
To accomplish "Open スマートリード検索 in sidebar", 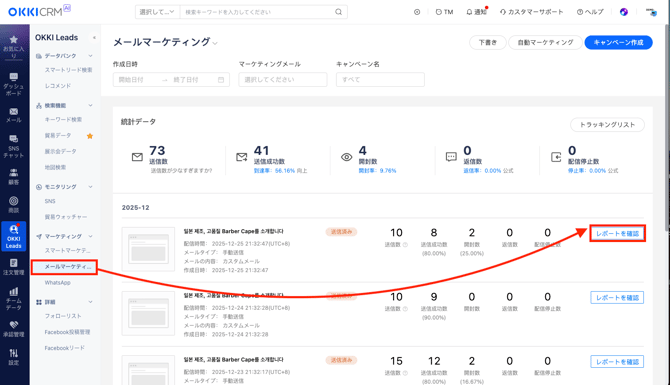I will point(68,70).
